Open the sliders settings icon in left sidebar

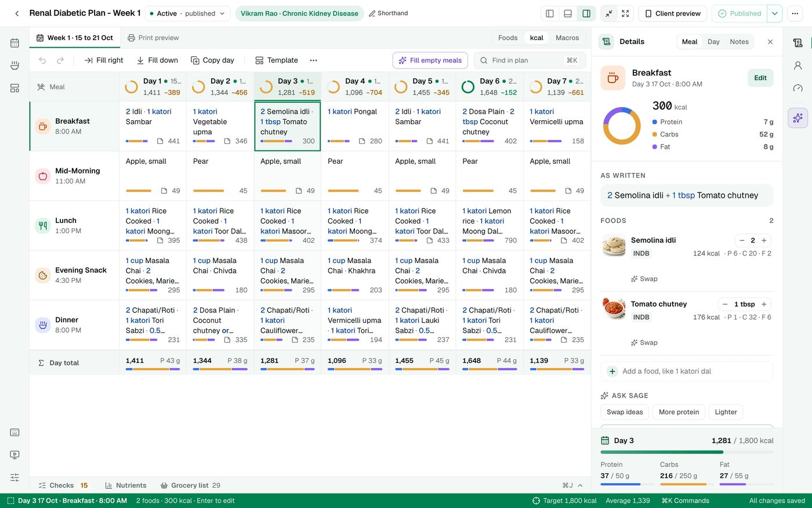point(14,477)
